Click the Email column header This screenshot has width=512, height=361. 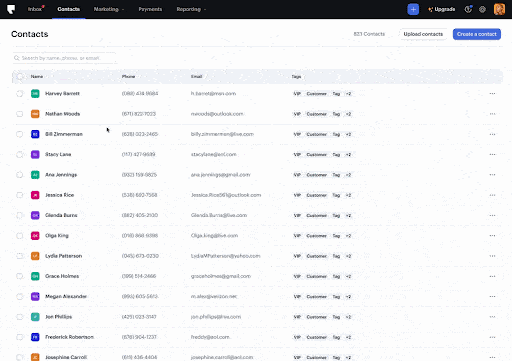tap(196, 77)
